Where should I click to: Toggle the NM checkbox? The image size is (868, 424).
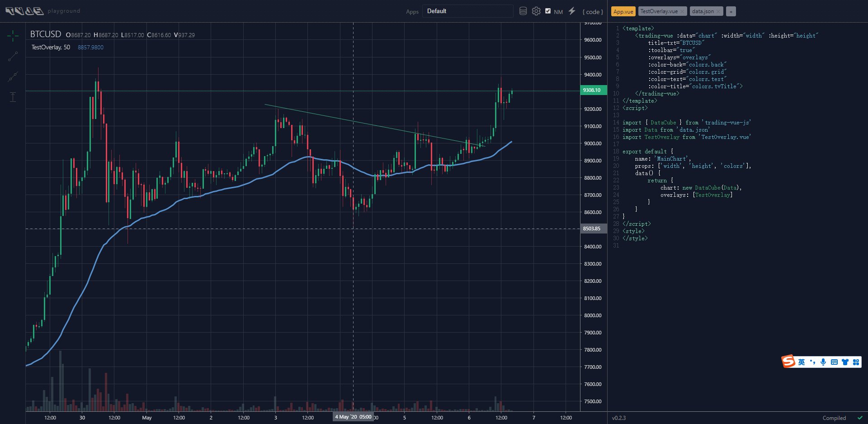click(x=548, y=11)
